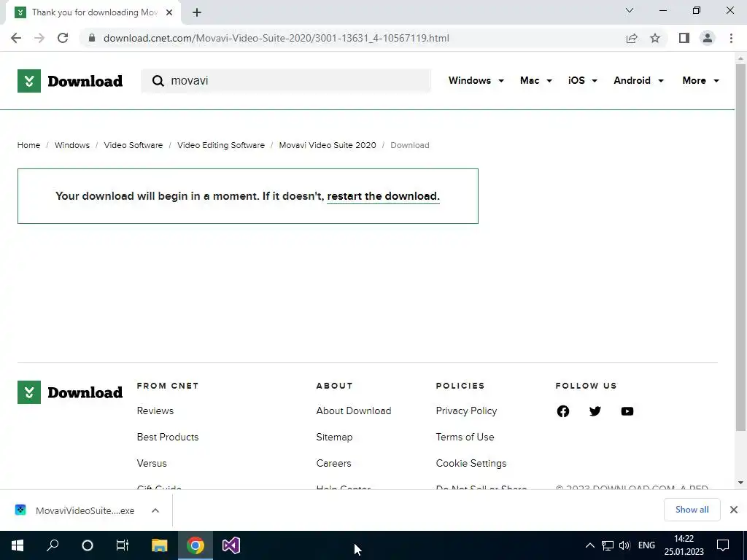Bookmark this page with the star icon
Viewport: 747px width, 560px height.
[655, 38]
